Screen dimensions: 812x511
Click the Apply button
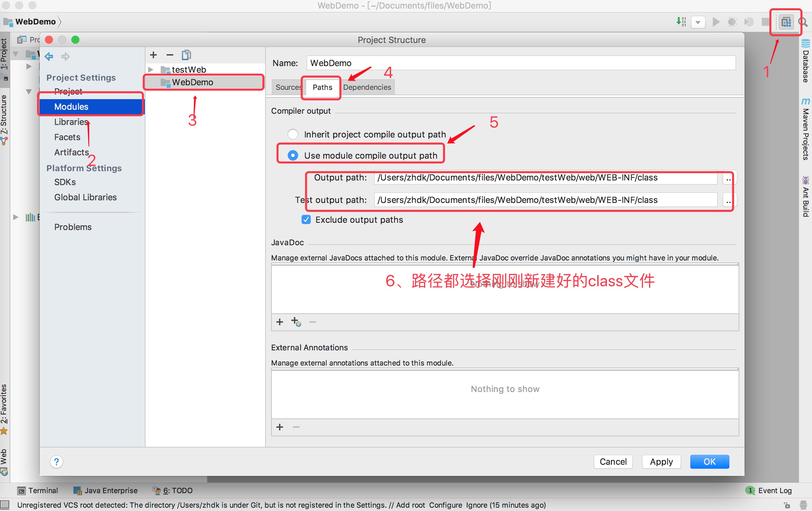tap(661, 461)
